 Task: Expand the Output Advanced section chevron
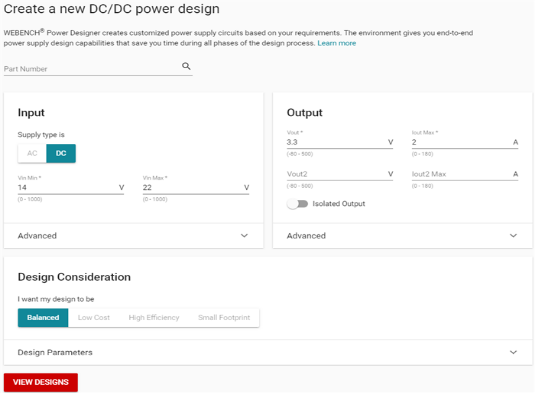click(513, 235)
